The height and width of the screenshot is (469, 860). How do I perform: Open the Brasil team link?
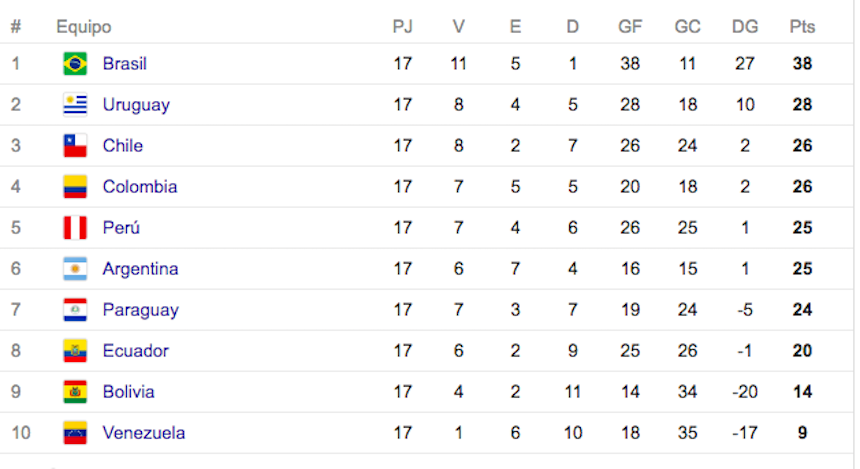[125, 64]
